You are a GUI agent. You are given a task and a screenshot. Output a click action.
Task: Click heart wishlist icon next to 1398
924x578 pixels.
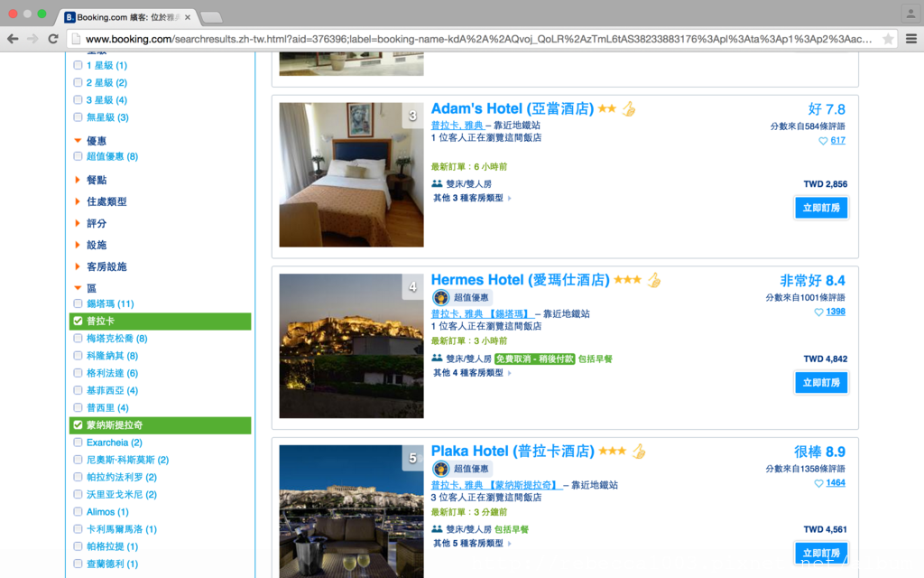818,312
